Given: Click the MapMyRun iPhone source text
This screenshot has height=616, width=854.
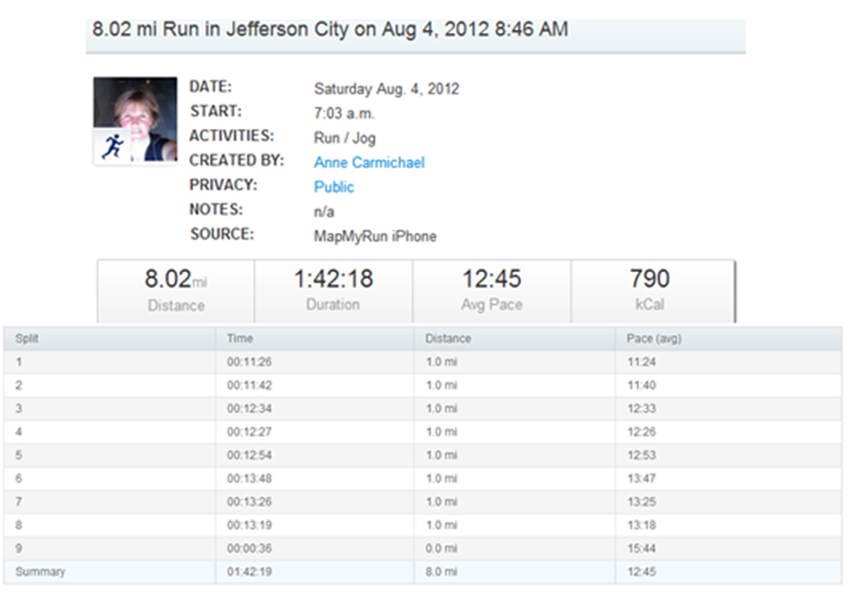Looking at the screenshot, I should click(375, 236).
